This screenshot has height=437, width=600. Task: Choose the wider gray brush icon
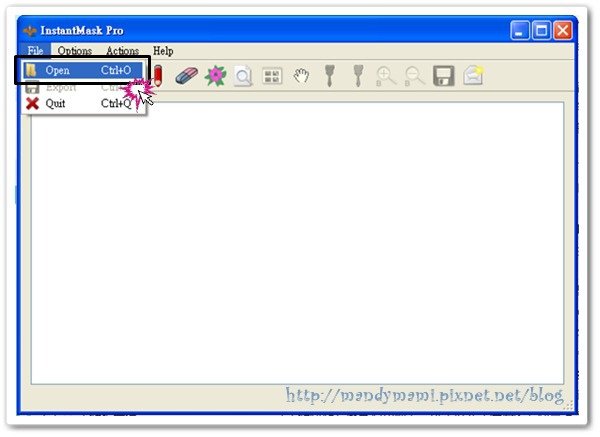click(329, 76)
